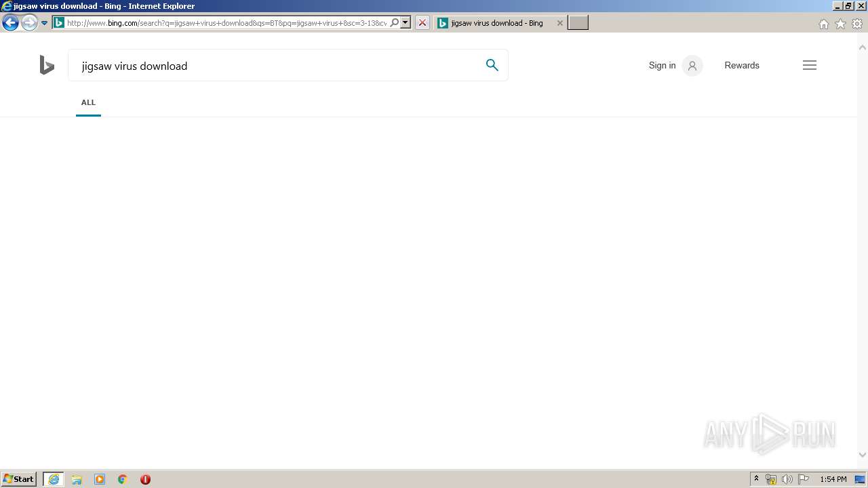
Task: Click the volume speaker tray icon
Action: [x=787, y=479]
